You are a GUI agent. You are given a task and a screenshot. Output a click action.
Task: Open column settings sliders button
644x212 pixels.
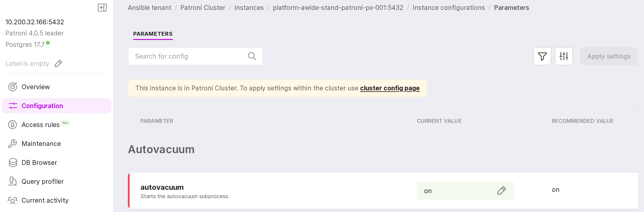pyautogui.click(x=564, y=56)
